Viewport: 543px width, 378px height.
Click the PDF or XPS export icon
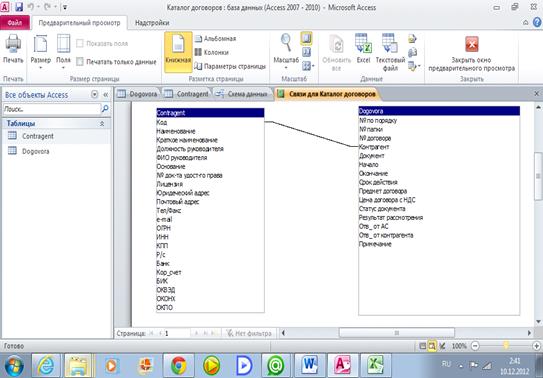click(x=412, y=39)
